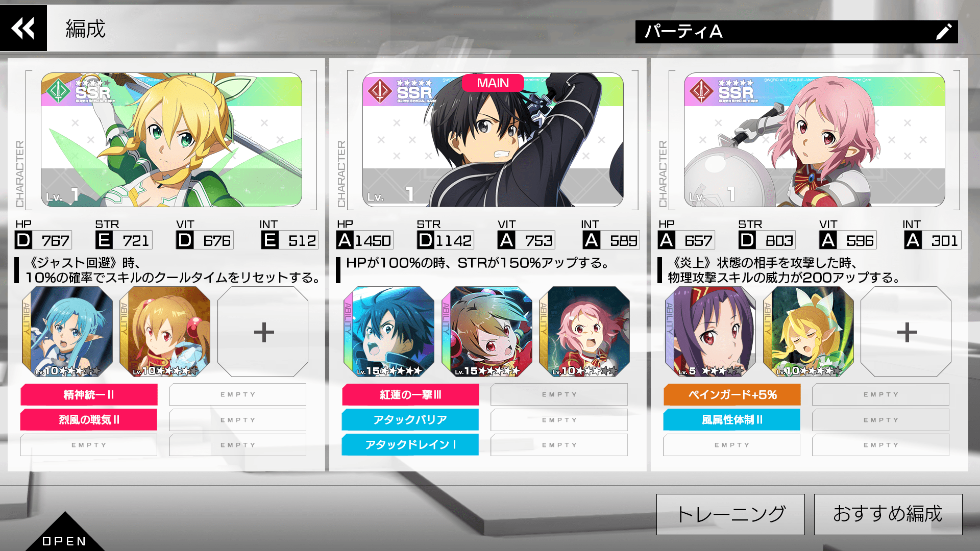The image size is (980, 551).
Task: Select the 精神統一II skill slot
Action: 89,394
